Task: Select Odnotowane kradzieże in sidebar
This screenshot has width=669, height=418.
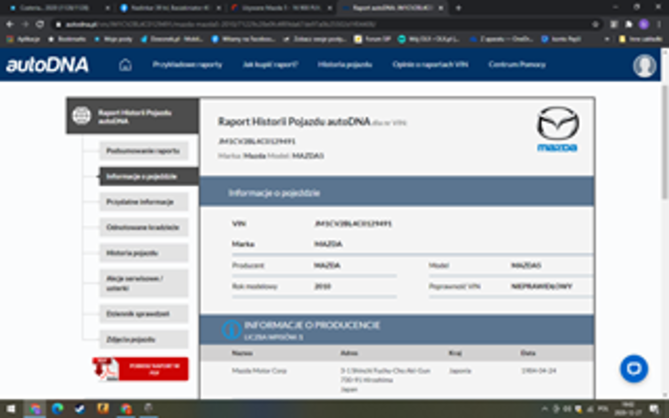Action: pos(144,227)
